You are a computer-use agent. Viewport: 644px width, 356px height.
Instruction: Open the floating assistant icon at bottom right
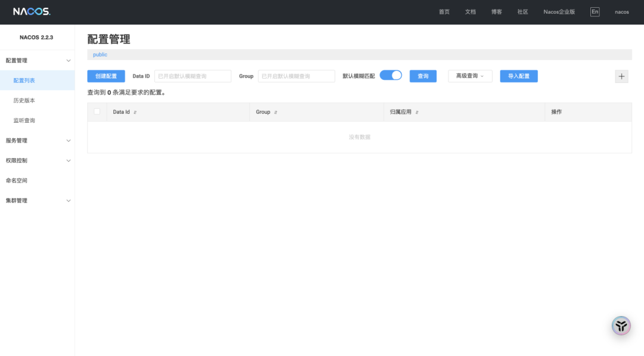tap(621, 326)
